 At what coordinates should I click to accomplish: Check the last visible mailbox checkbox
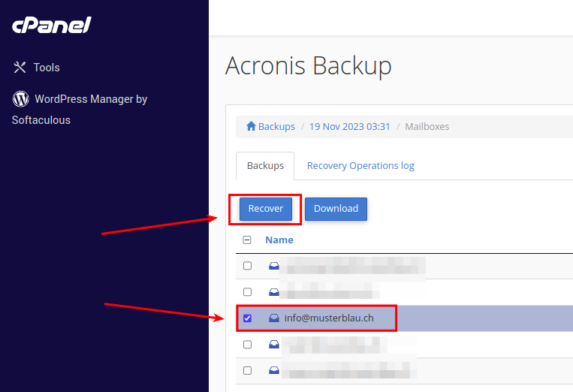pos(247,370)
